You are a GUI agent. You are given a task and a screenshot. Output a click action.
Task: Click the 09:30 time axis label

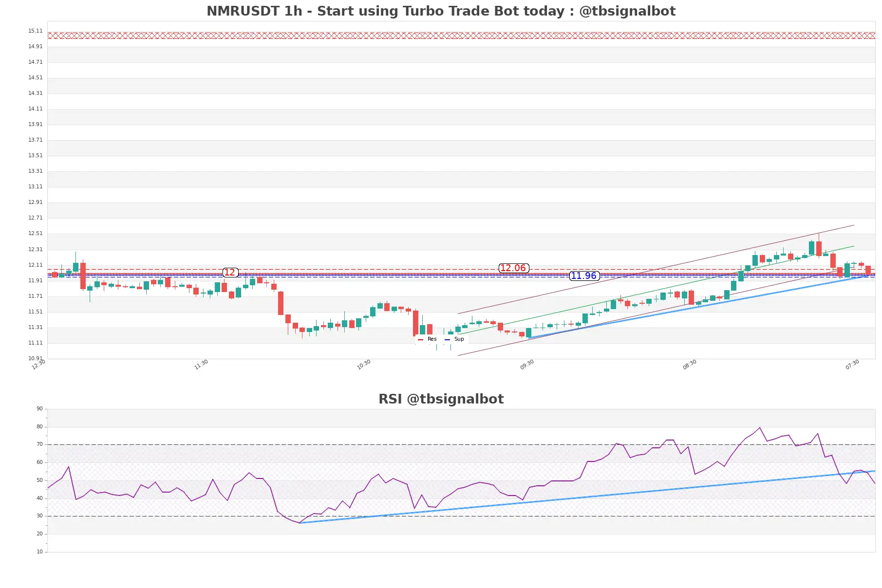(x=527, y=365)
